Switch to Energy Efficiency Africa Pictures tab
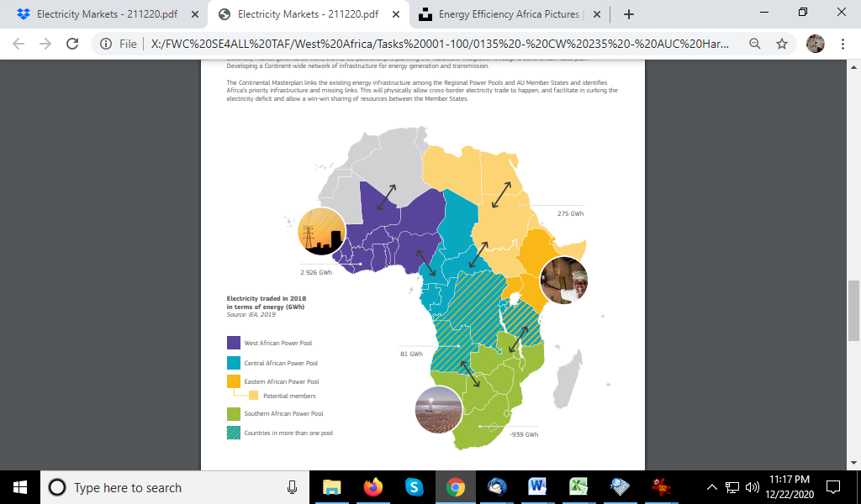The height and width of the screenshot is (504, 861). (509, 14)
